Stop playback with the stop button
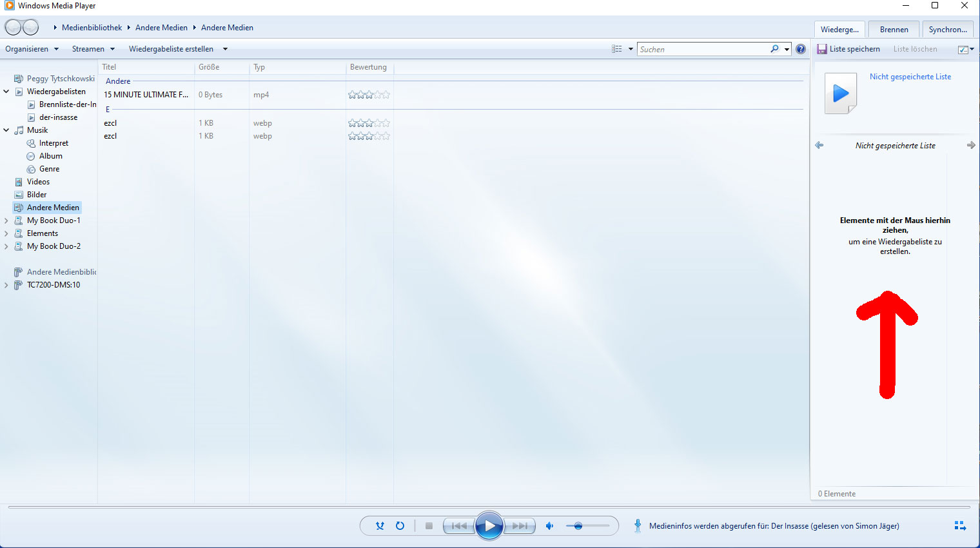The height and width of the screenshot is (548, 980). point(429,526)
